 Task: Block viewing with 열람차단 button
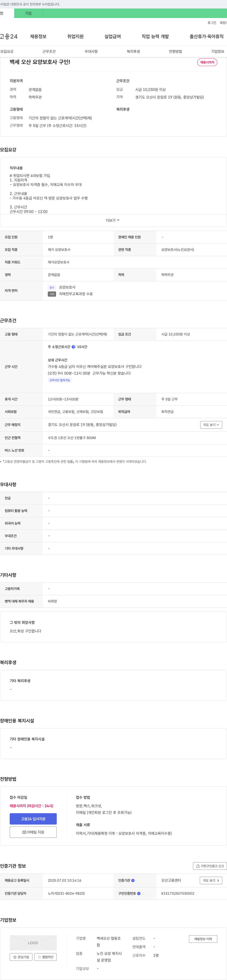[46, 957]
